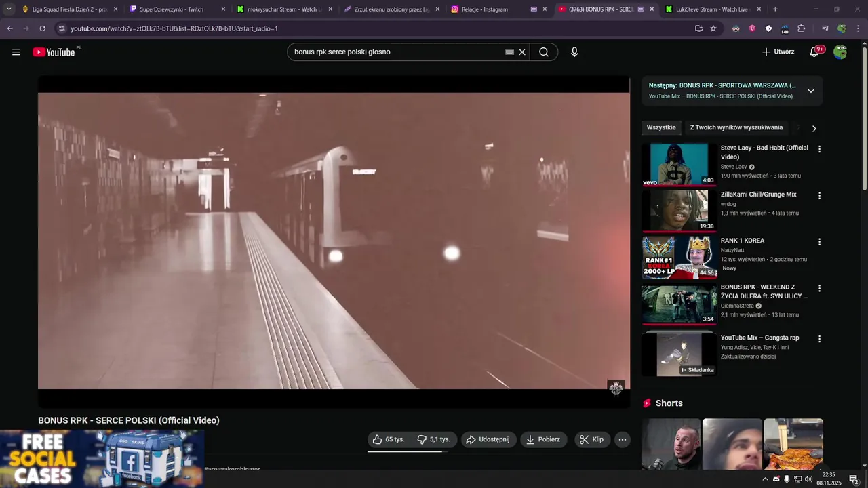Open BONUS RPK - WEEKEND Z ŻYCIA DILERA title

764,291
